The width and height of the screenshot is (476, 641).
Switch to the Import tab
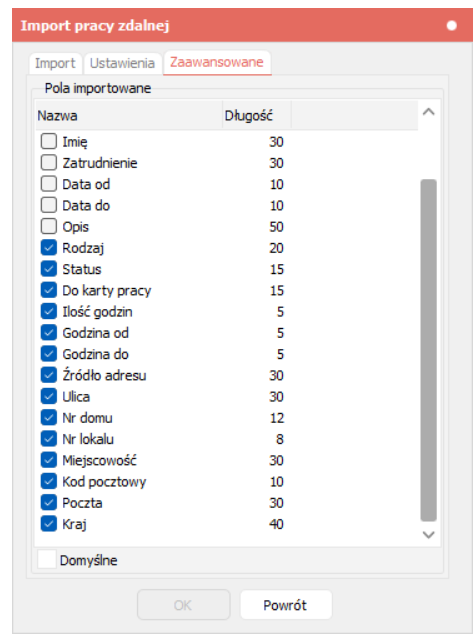point(55,63)
